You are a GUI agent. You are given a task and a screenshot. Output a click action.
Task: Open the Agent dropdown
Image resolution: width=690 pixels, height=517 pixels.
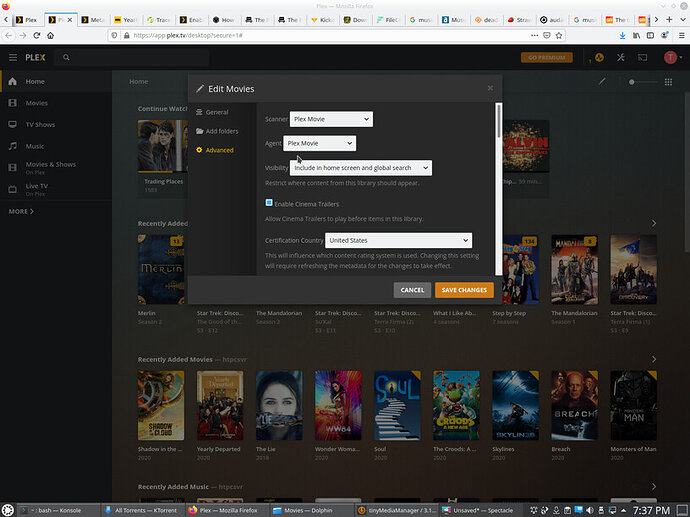click(x=319, y=143)
